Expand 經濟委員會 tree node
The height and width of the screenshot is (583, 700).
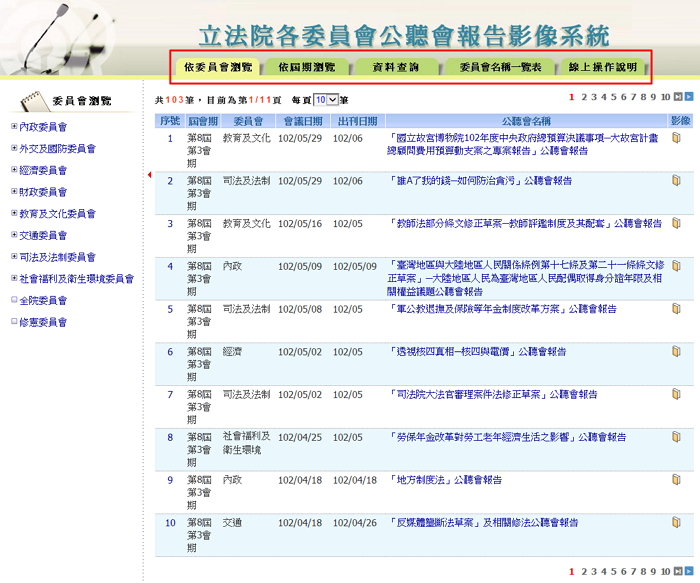[14, 170]
